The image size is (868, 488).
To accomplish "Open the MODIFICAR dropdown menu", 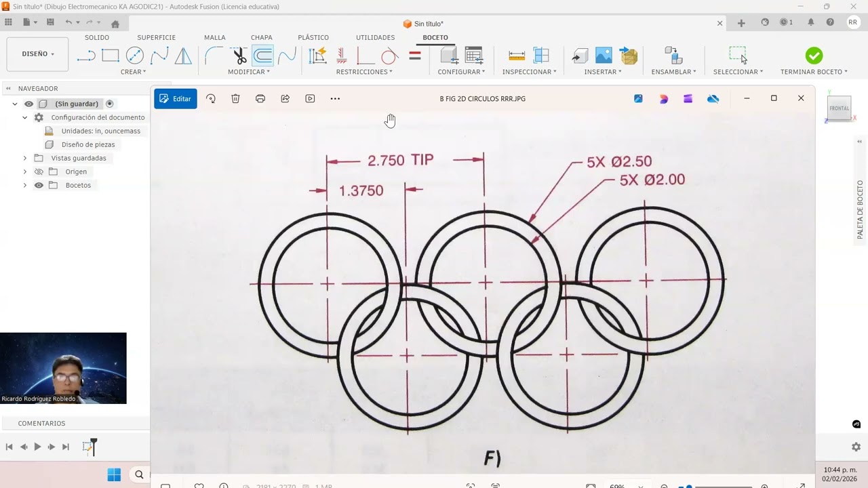I will click(x=249, y=72).
